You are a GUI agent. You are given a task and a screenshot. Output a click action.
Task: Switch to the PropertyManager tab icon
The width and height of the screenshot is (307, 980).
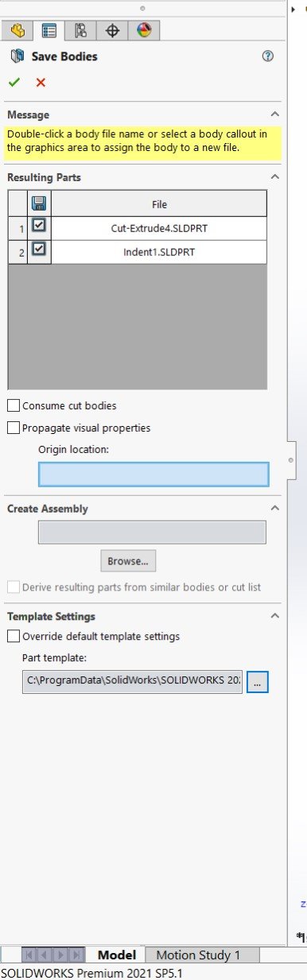tap(49, 31)
